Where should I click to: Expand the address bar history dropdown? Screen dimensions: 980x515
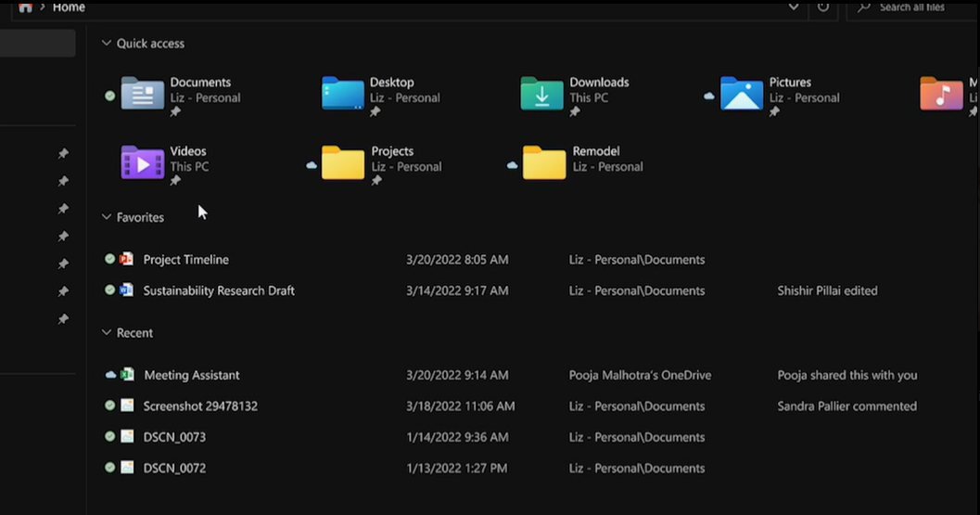point(793,7)
